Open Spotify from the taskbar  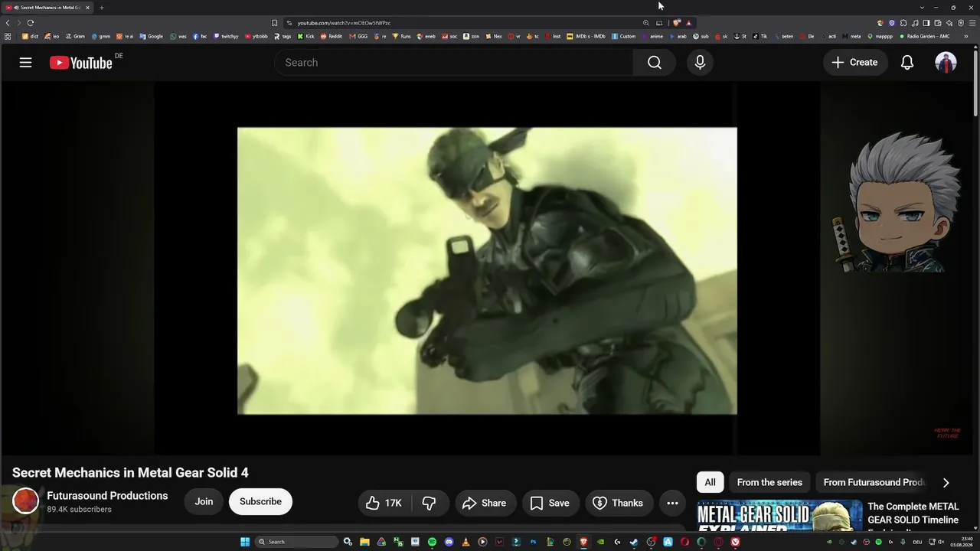tap(432, 542)
